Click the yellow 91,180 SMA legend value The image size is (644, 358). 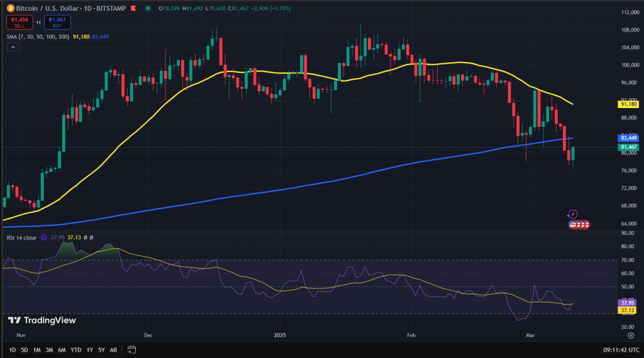coord(81,36)
